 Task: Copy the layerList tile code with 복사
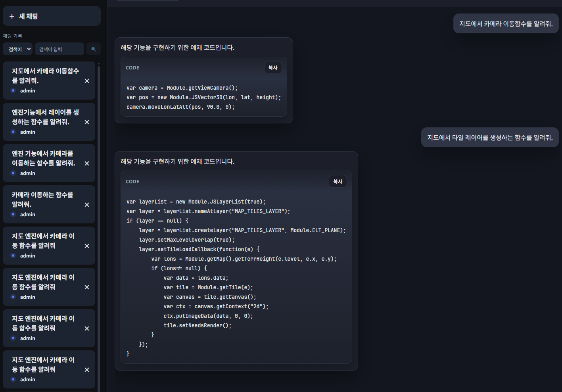(x=338, y=182)
